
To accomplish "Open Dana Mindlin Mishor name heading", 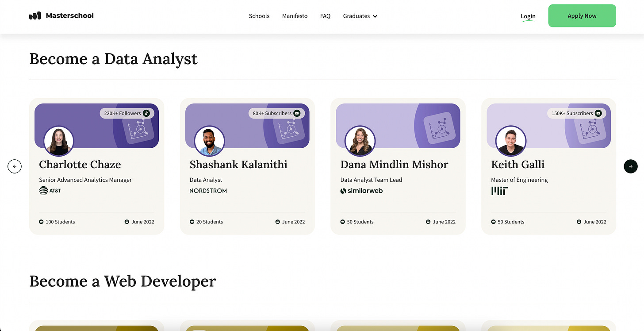I will pyautogui.click(x=394, y=165).
